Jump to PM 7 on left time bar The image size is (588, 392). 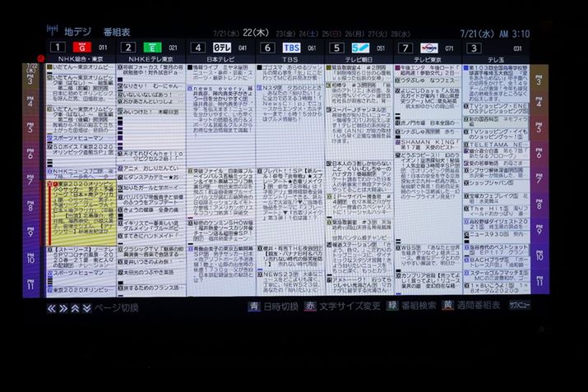(x=31, y=181)
